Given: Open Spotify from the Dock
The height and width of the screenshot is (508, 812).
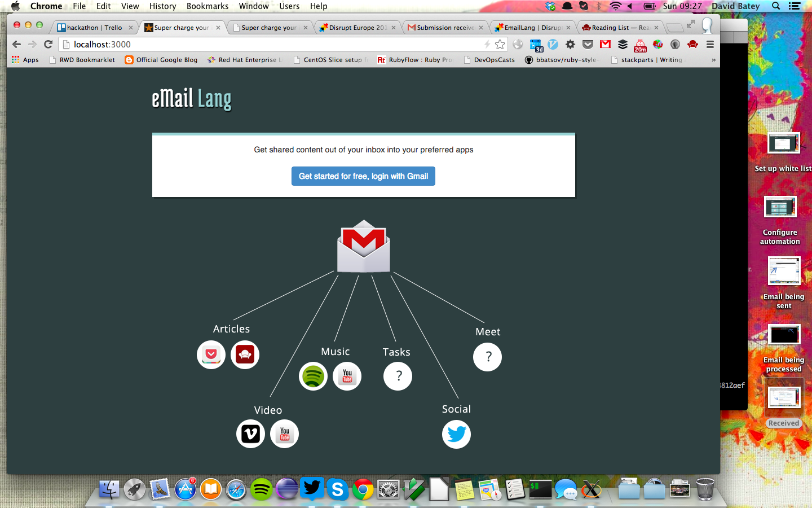Looking at the screenshot, I should (x=261, y=489).
